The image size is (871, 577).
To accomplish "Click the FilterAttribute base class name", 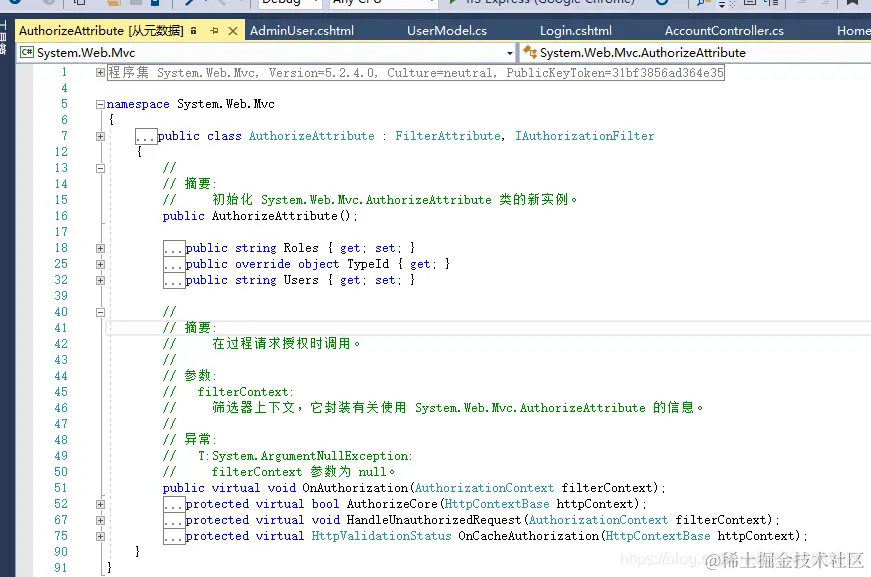I will pos(448,136).
